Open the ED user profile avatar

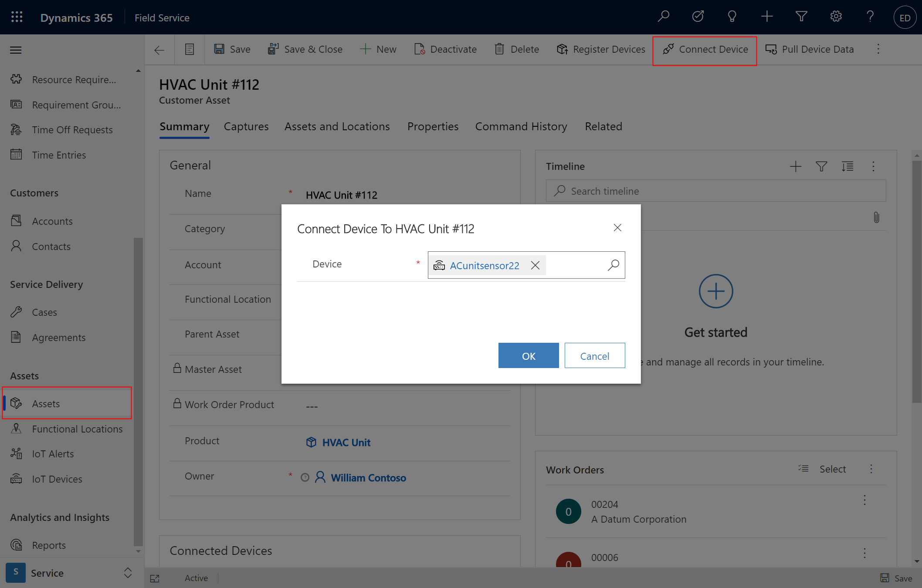tap(905, 17)
